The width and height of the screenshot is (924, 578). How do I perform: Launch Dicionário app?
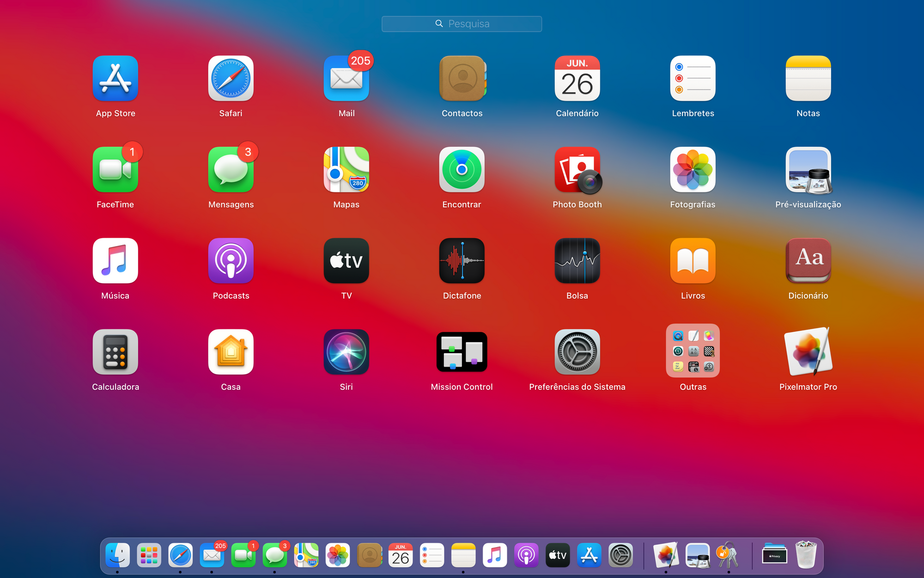click(x=808, y=261)
